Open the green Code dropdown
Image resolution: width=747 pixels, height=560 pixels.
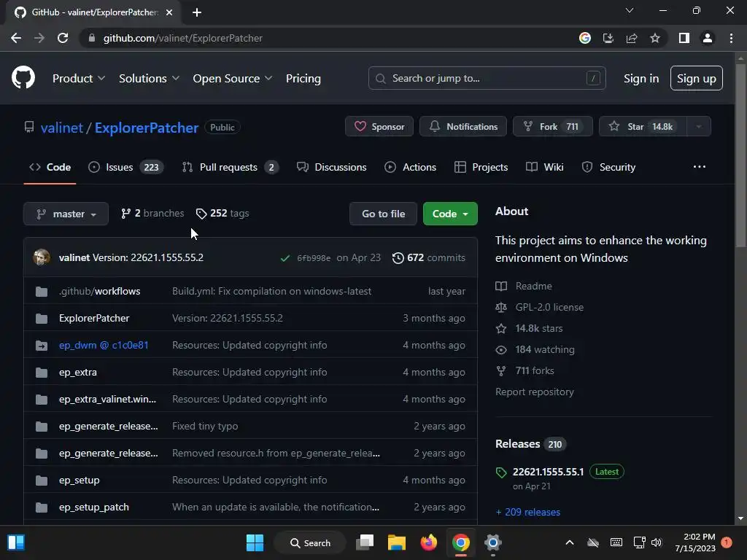coord(450,214)
